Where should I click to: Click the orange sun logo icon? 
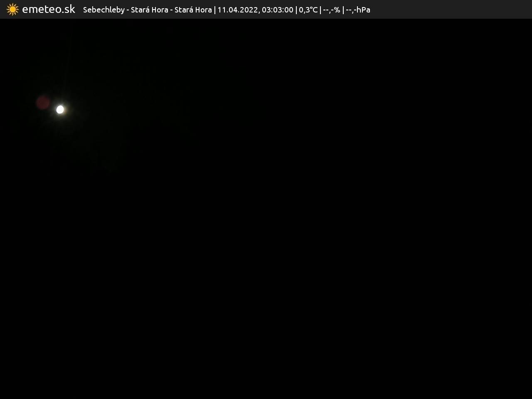pyautogui.click(x=12, y=9)
